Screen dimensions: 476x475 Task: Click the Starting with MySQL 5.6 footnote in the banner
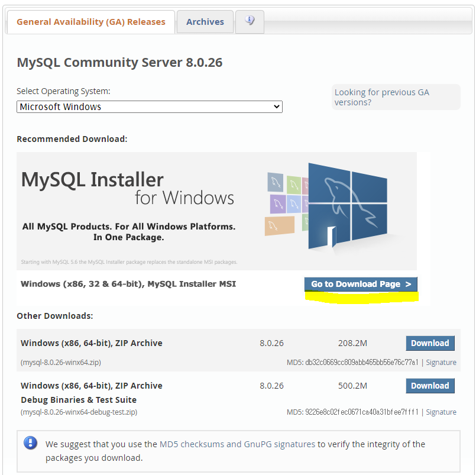[x=129, y=262]
